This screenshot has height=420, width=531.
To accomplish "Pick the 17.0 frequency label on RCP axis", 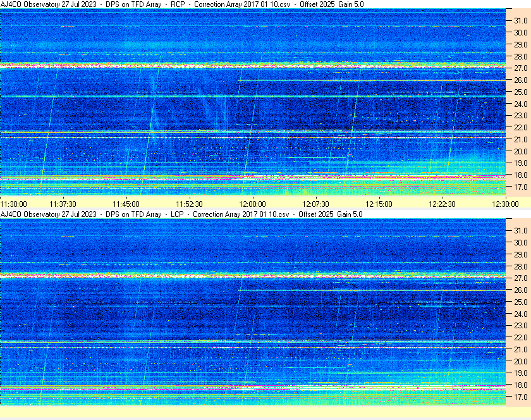I will point(521,187).
